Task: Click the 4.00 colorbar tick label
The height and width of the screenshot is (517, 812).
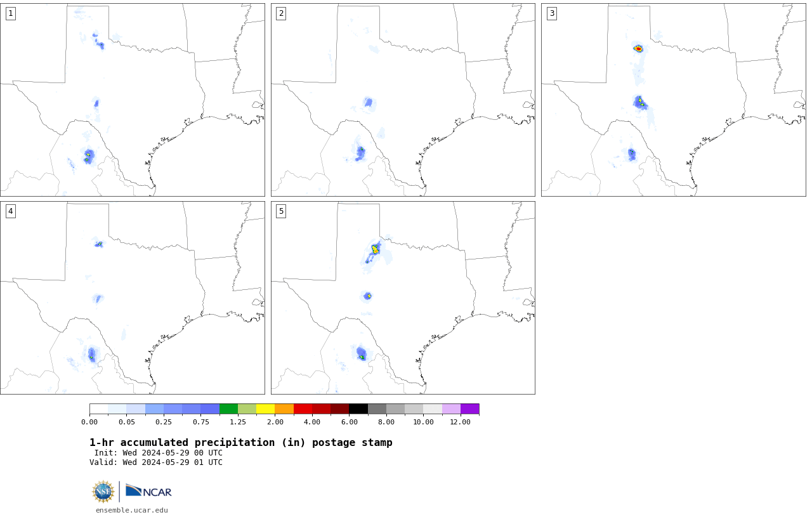Action: click(x=312, y=422)
